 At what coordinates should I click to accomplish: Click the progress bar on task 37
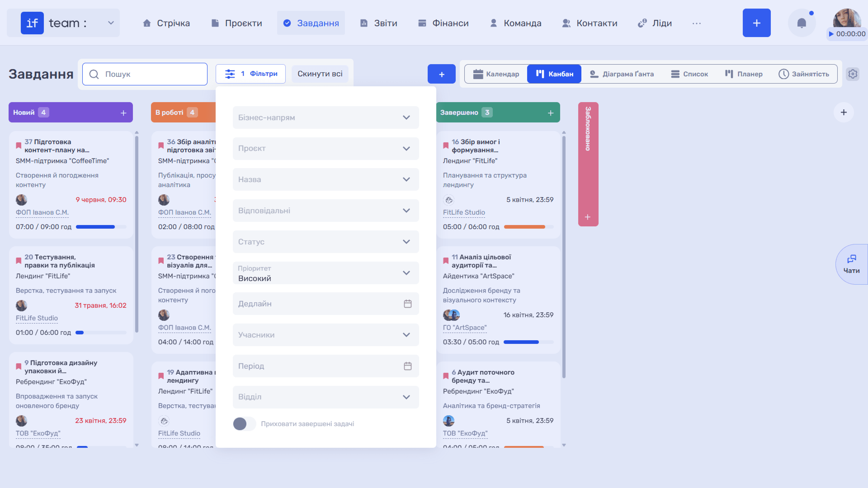pyautogui.click(x=101, y=227)
